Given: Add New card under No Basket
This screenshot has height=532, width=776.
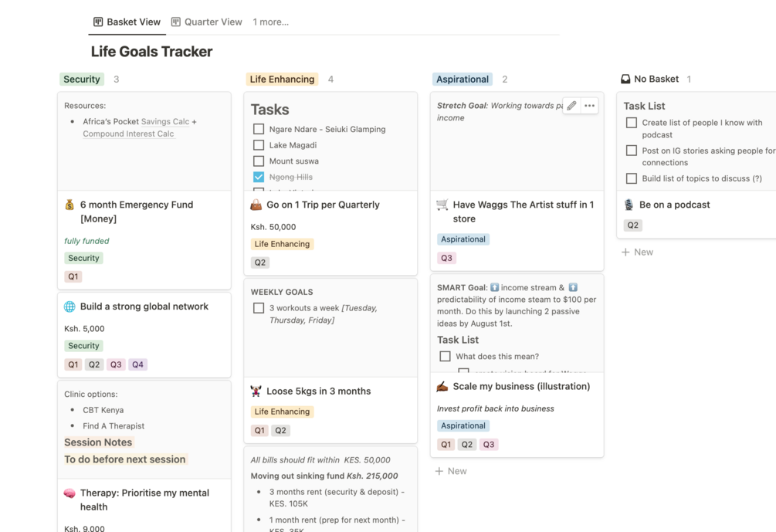Looking at the screenshot, I should coord(638,252).
